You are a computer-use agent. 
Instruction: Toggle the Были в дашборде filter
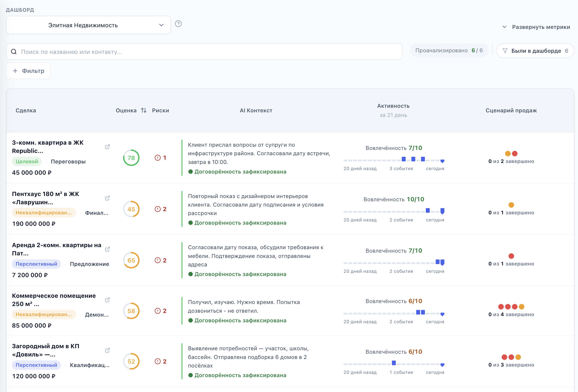[x=535, y=51]
